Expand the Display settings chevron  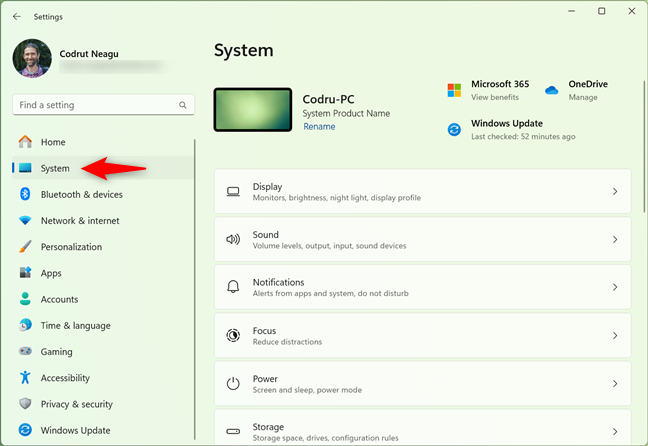pyautogui.click(x=615, y=191)
